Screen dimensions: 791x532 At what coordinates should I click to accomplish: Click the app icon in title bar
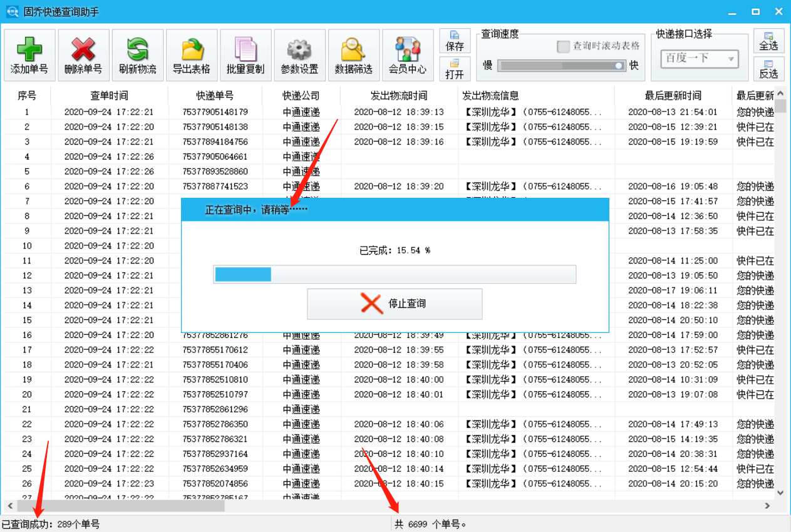click(x=12, y=12)
